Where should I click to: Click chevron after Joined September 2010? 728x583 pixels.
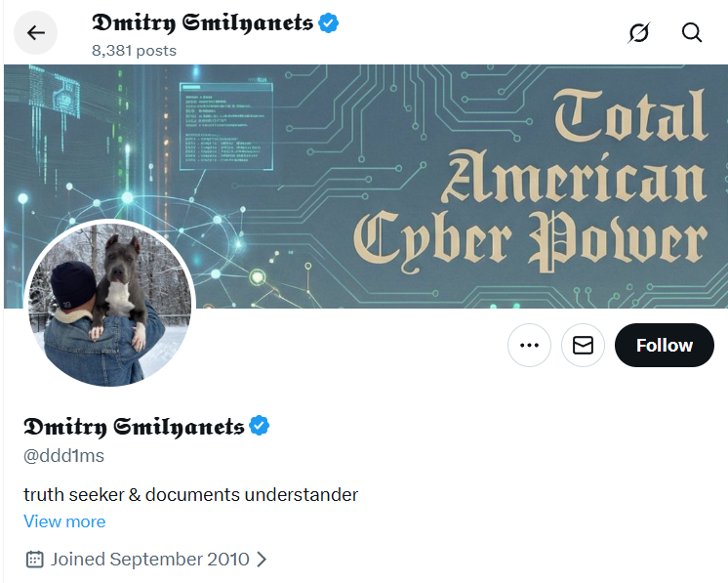[x=261, y=560]
